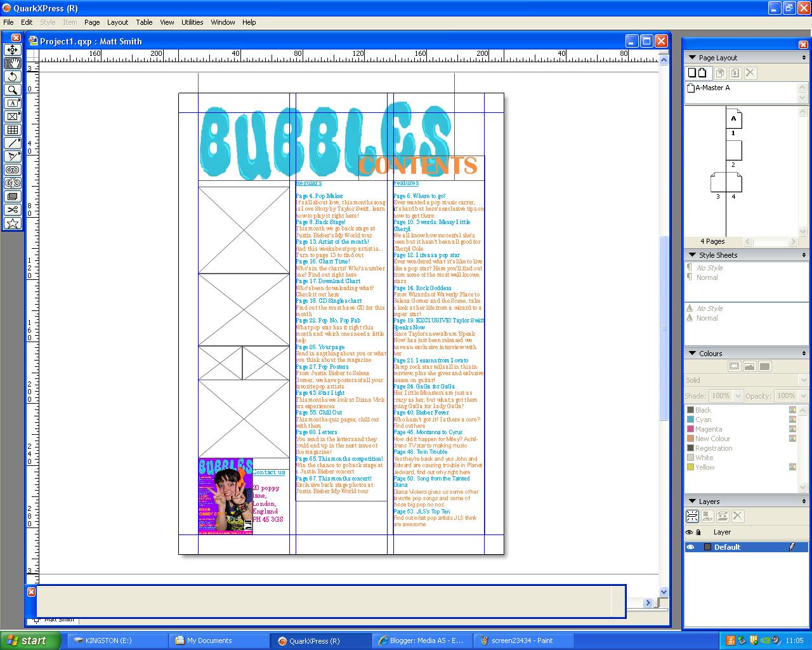Select page 2 thumbnail in Page Layout
Image resolution: width=812 pixels, height=650 pixels.
pos(733,150)
